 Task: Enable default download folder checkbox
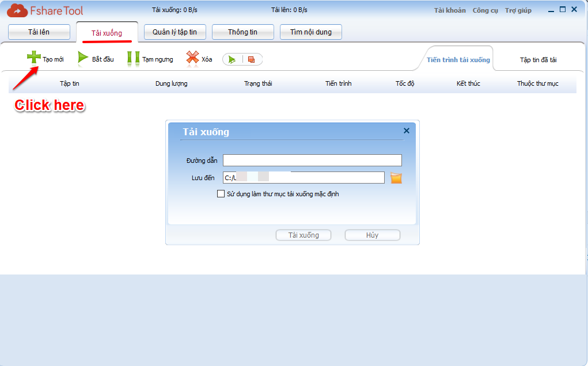(221, 194)
